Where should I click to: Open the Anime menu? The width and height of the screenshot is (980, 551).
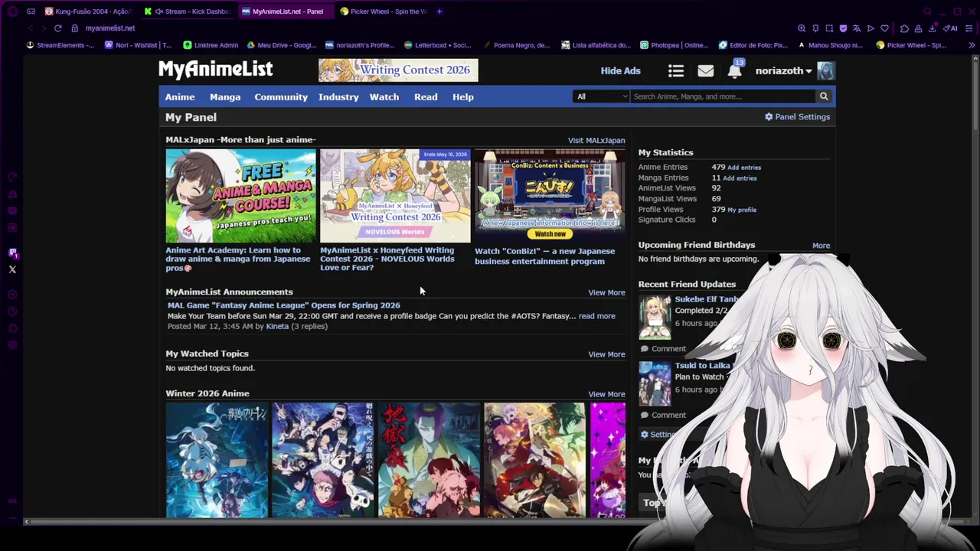point(180,97)
